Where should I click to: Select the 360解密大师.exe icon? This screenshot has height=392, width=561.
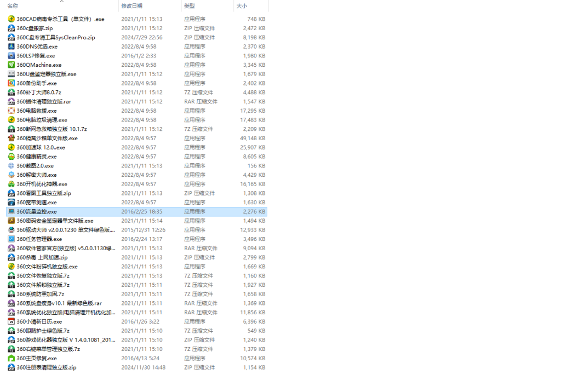(x=11, y=175)
